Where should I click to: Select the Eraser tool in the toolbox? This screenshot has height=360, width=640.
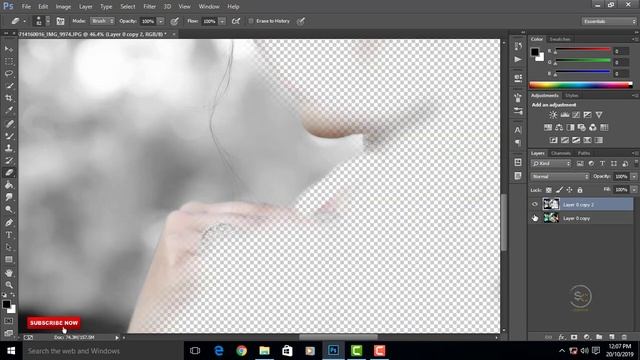tap(9, 173)
